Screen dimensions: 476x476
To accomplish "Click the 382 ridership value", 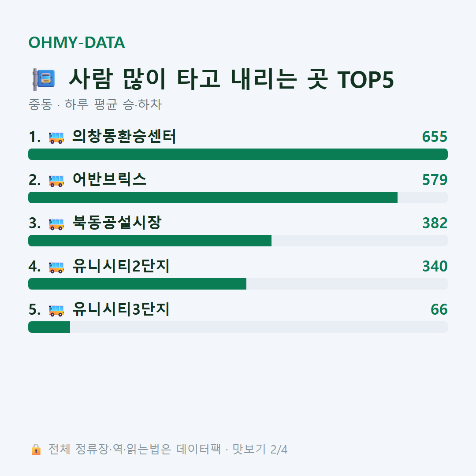I will [435, 223].
